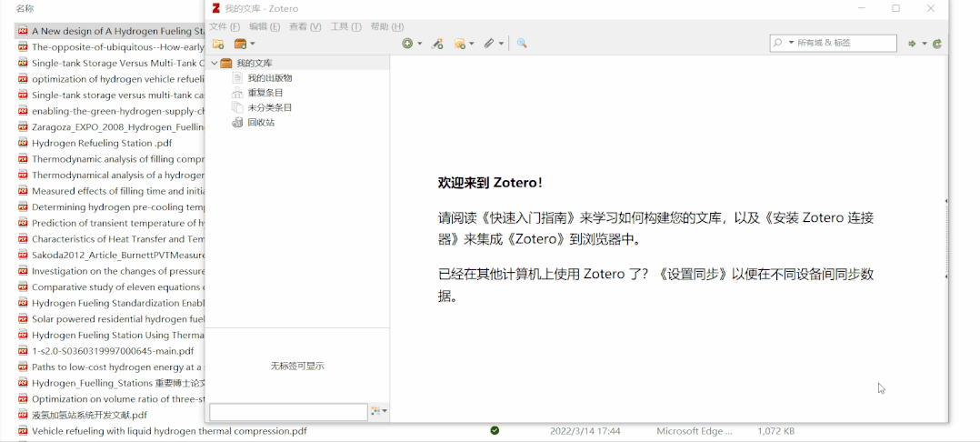Click the 1,072 KB size cell

[x=776, y=431]
